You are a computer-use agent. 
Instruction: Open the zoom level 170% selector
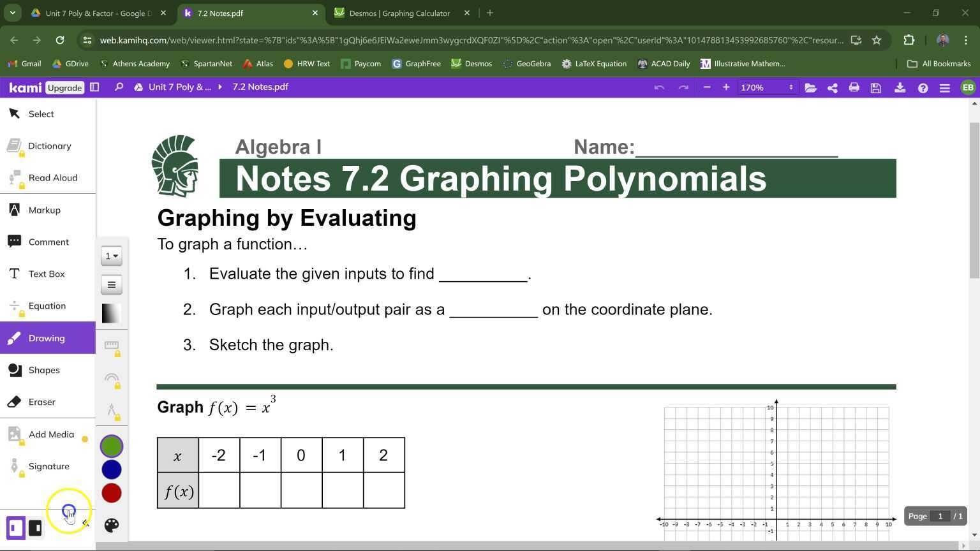[766, 87]
